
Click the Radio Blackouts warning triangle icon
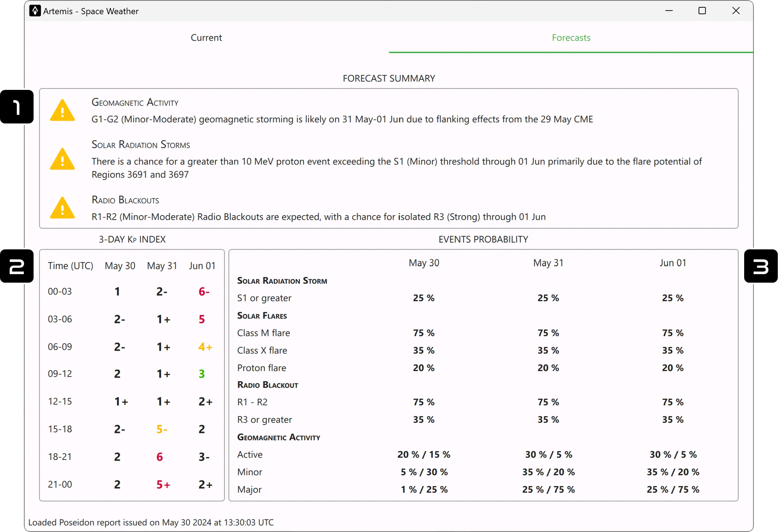point(62,208)
